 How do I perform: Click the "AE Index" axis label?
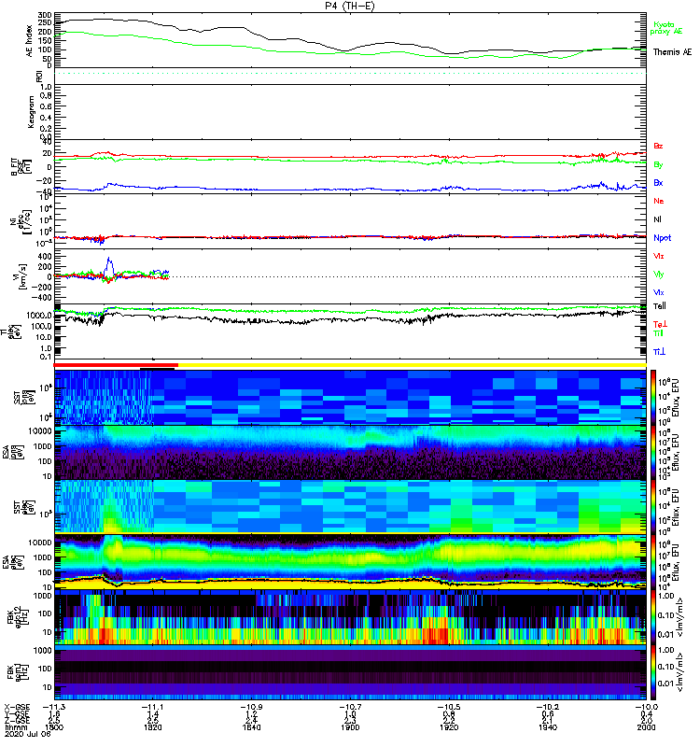30,40
